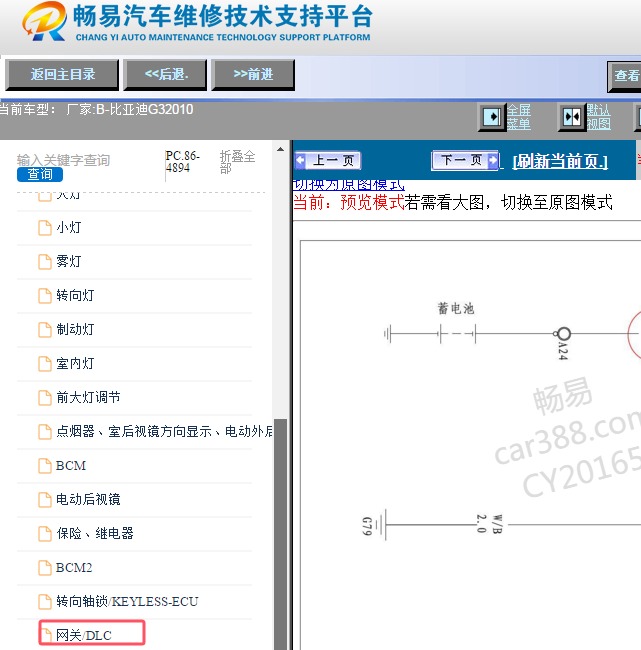Viewport: 641px width, 650px height.
Task: Open the 全屏菜单 link
Action: click(x=519, y=117)
